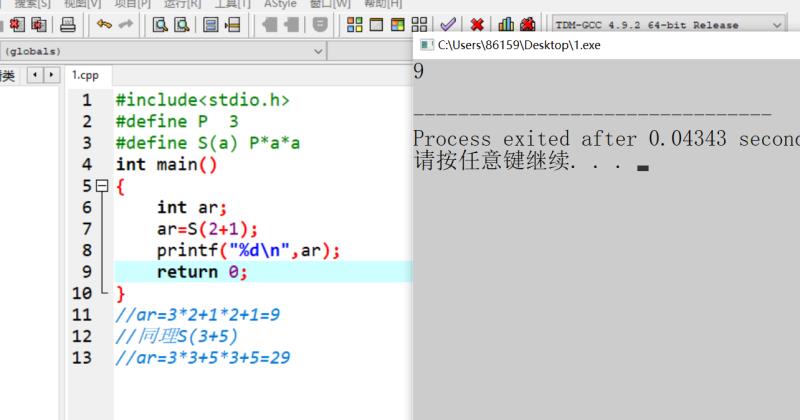Click the console title C:\Users\86159\Desktop\1.exe

click(x=519, y=45)
